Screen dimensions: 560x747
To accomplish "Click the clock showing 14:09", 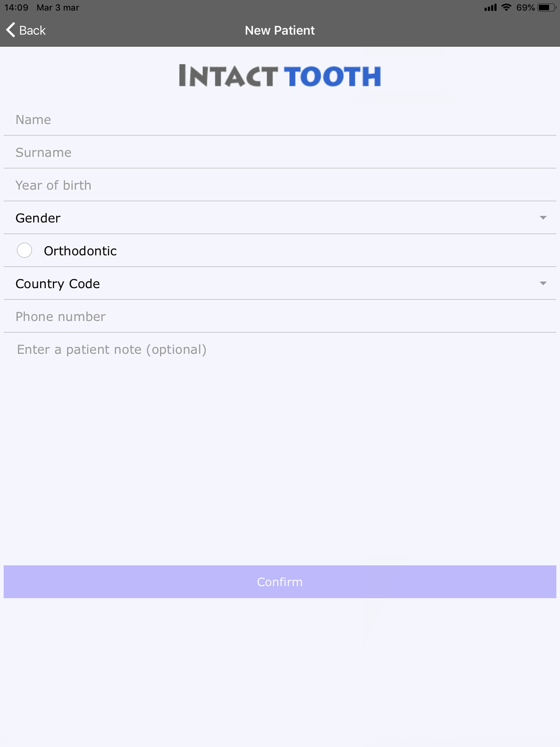I will tap(16, 7).
